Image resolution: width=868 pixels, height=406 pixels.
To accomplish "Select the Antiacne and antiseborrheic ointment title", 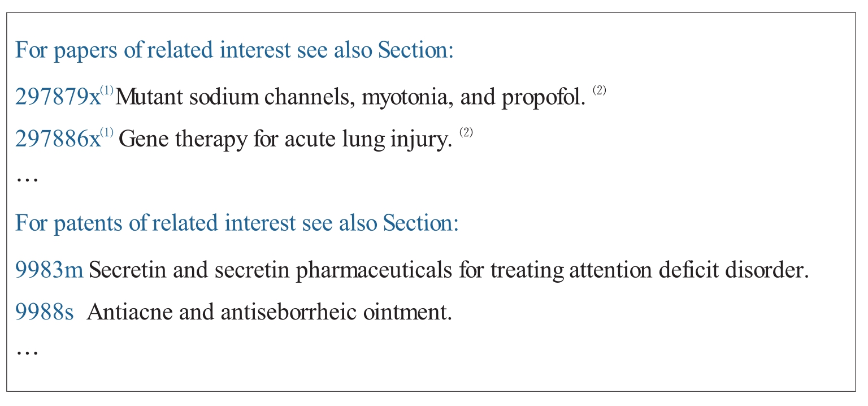I will 270,312.
